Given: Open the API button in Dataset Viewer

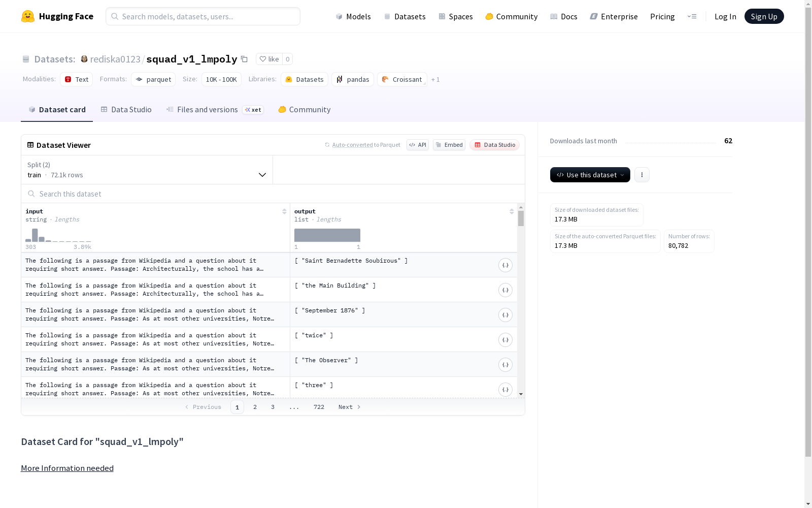Looking at the screenshot, I should (418, 145).
